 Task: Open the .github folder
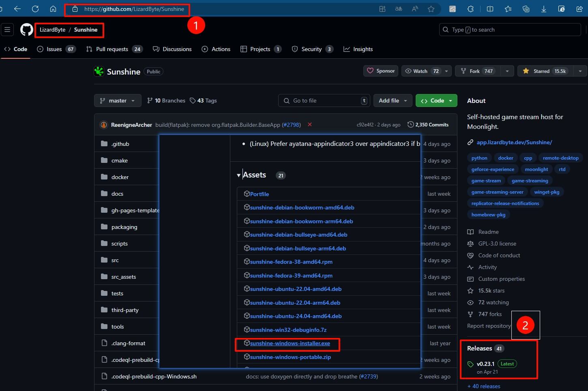pyautogui.click(x=120, y=144)
